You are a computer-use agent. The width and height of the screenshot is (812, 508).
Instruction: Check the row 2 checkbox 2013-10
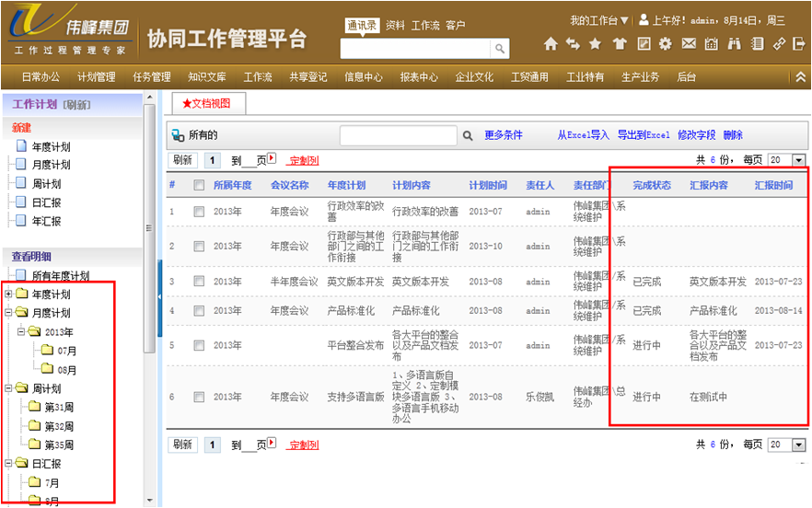point(199,247)
